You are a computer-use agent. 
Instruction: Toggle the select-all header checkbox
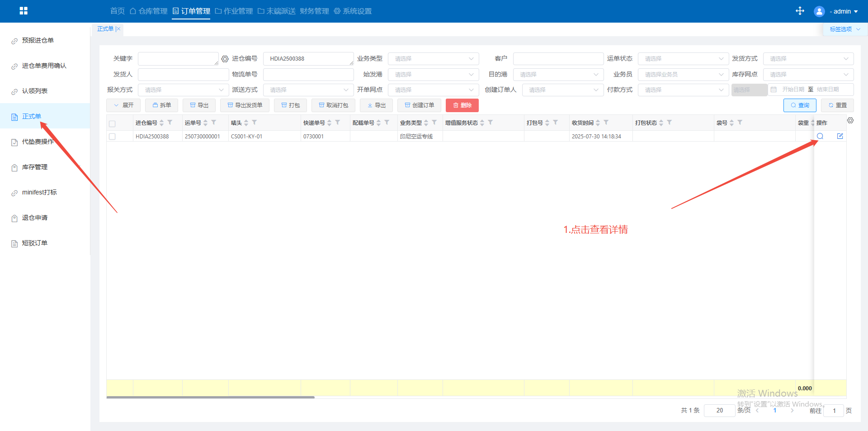tap(112, 123)
